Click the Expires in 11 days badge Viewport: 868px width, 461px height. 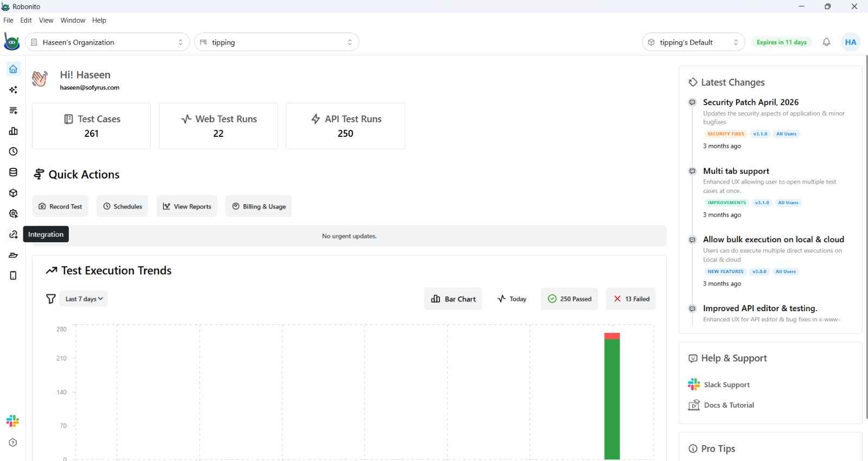(x=781, y=42)
